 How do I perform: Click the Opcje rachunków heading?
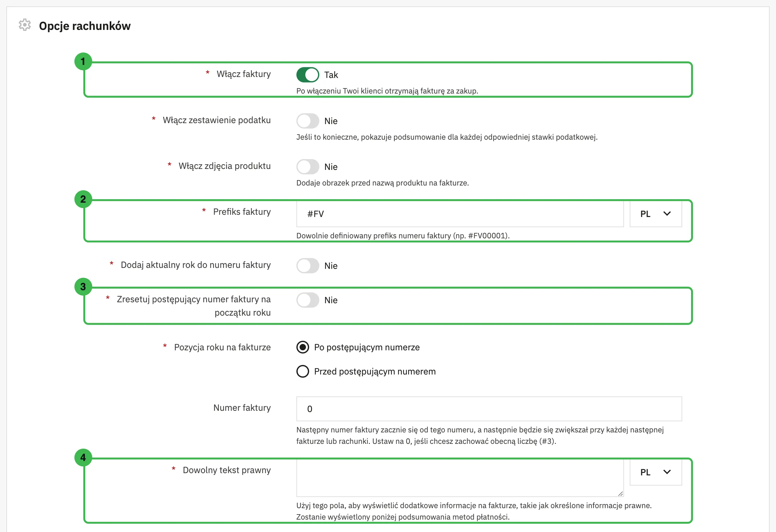point(85,26)
